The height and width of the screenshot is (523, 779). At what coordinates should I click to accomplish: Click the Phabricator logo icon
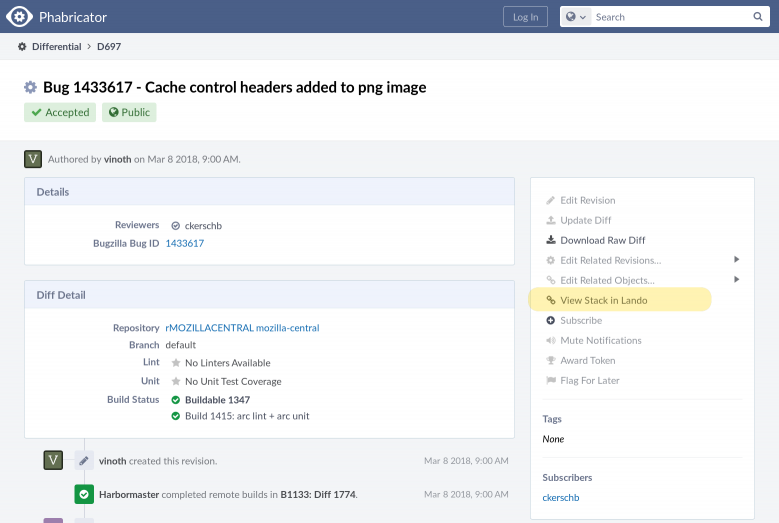pos(19,17)
